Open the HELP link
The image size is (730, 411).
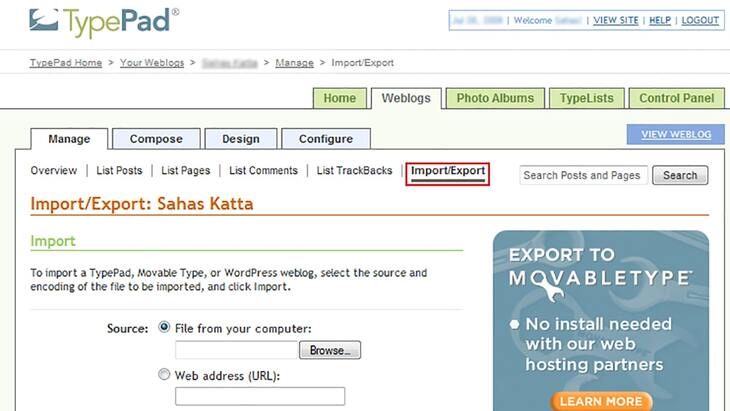(x=660, y=20)
